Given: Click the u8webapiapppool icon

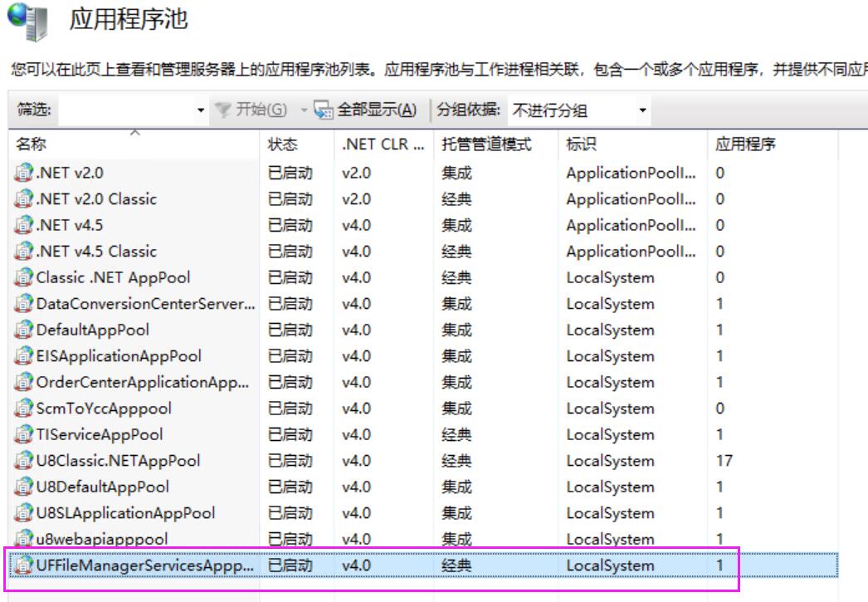Looking at the screenshot, I should pyautogui.click(x=23, y=540).
